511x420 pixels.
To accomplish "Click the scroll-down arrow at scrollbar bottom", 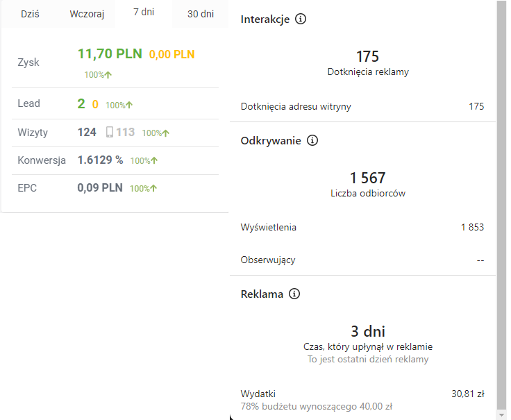I will click(x=502, y=414).
